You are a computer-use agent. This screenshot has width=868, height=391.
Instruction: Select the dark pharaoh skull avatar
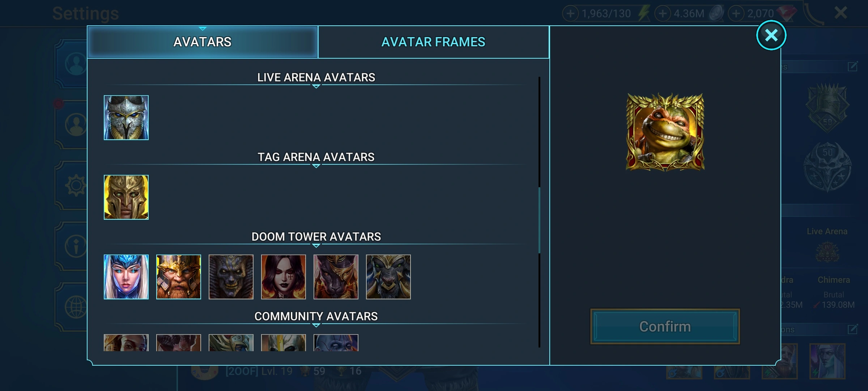[231, 277]
